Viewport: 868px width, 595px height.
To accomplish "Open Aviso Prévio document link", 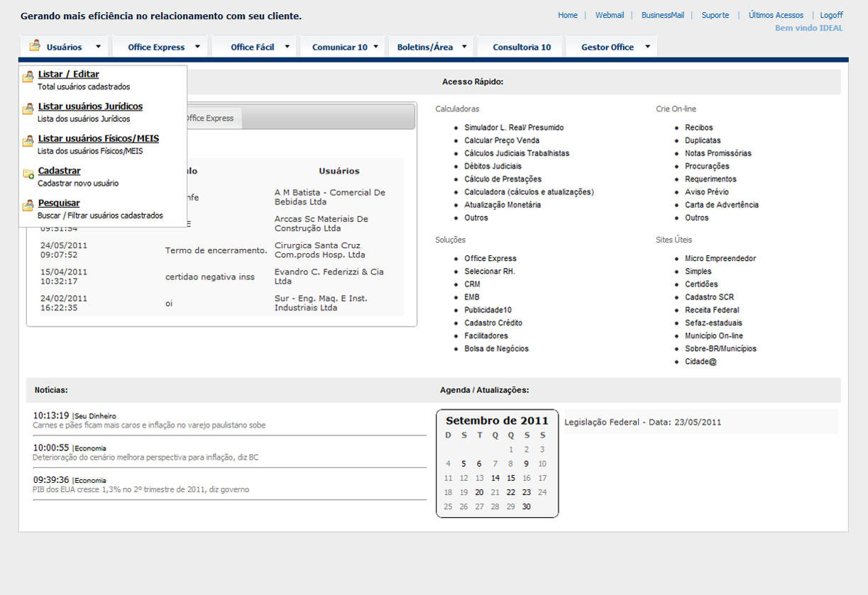I will tap(707, 192).
